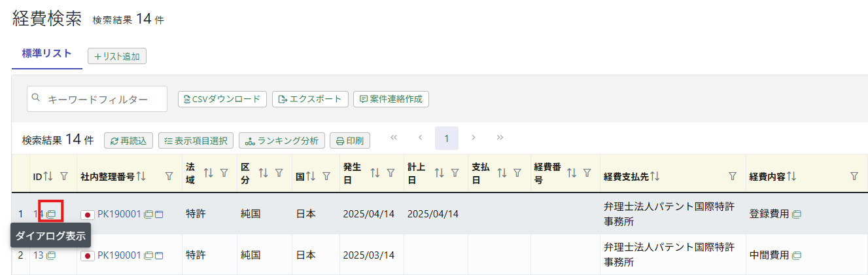868x275 pixels.
Task: Open expense ID 13 link
Action: [x=39, y=255]
